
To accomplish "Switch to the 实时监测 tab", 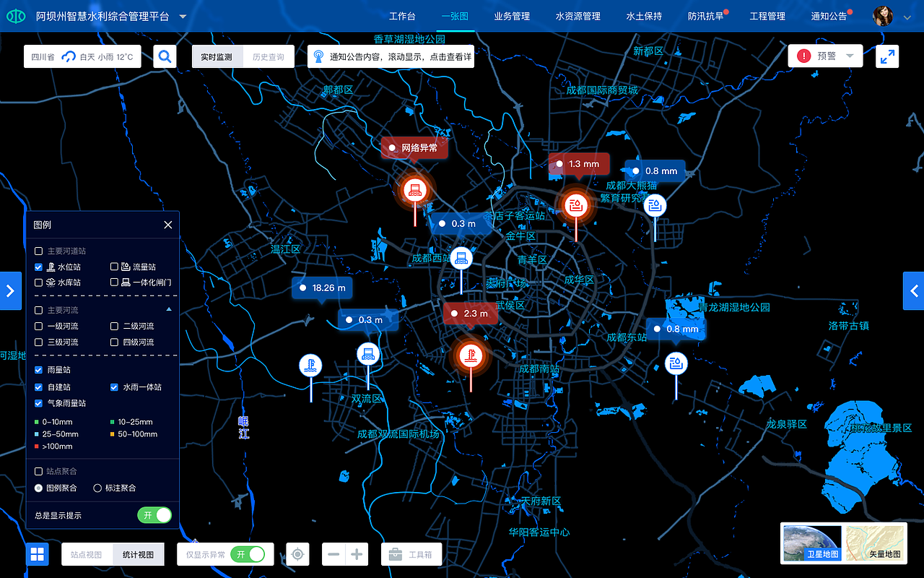I will point(217,56).
